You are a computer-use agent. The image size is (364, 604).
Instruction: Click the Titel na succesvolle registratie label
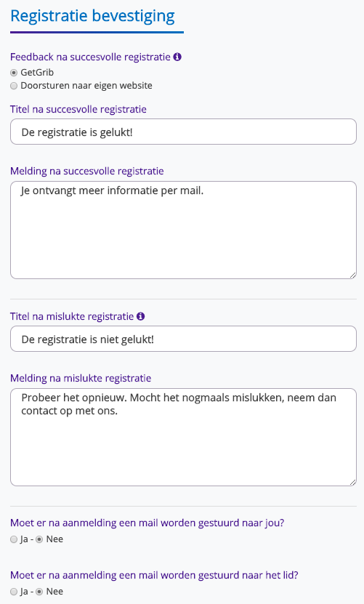coord(78,110)
